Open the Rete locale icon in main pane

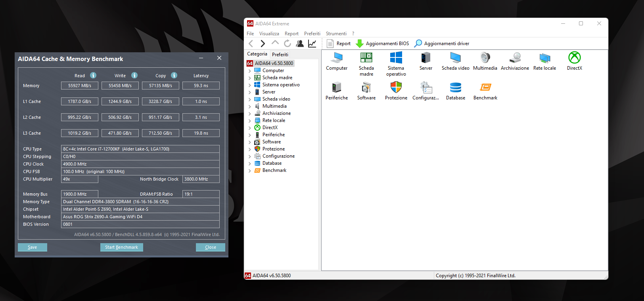tap(545, 58)
